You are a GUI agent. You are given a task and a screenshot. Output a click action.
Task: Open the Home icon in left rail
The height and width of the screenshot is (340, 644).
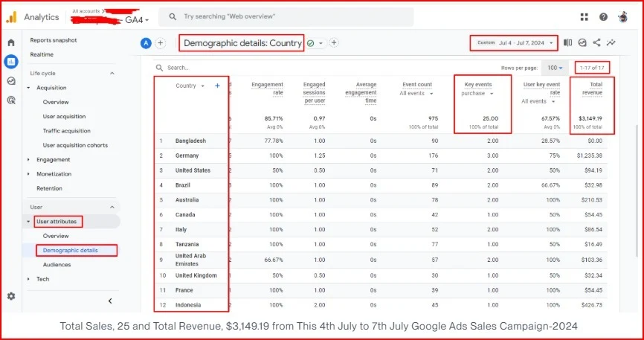point(11,42)
